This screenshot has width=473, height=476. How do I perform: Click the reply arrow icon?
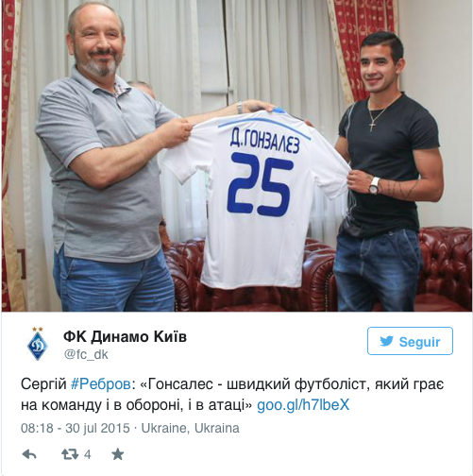29,454
